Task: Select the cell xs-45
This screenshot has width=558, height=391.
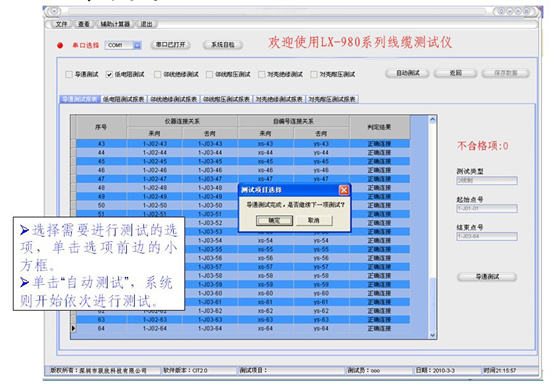Action: pyautogui.click(x=265, y=162)
